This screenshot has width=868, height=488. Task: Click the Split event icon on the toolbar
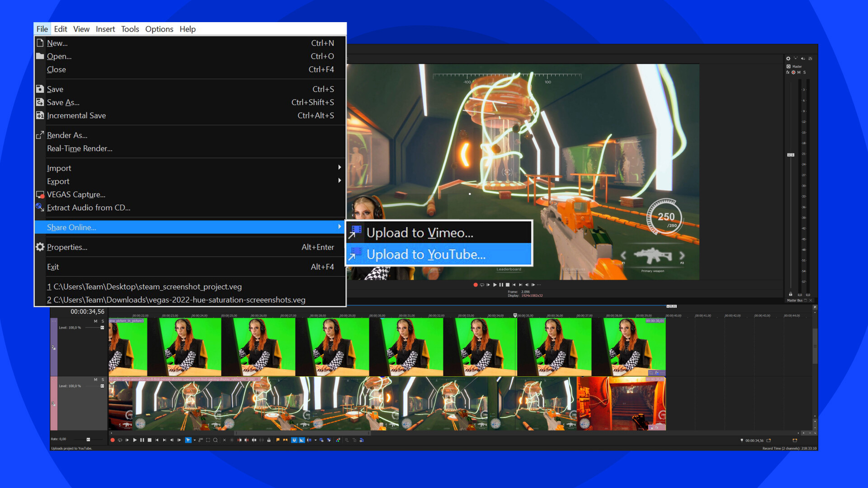coord(254,440)
